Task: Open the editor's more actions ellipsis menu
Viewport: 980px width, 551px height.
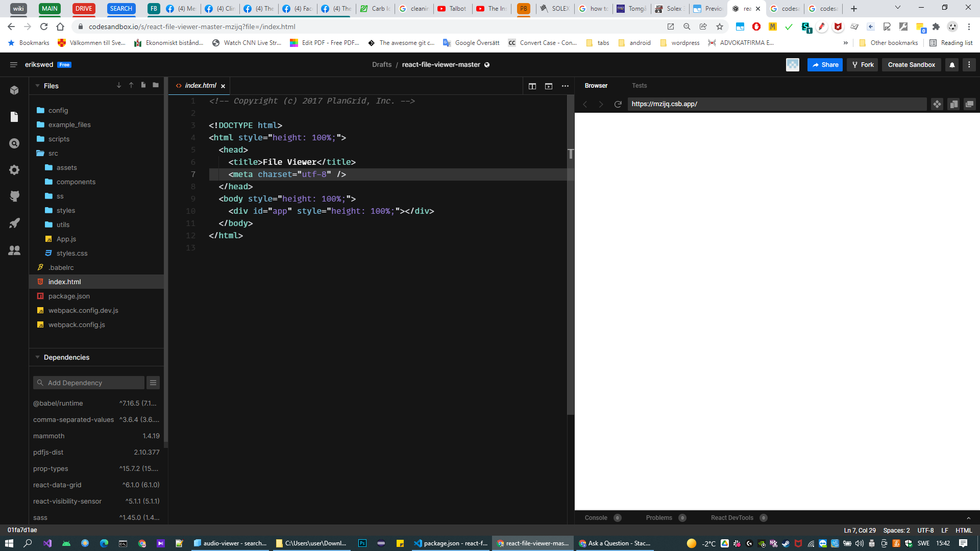Action: (x=565, y=86)
